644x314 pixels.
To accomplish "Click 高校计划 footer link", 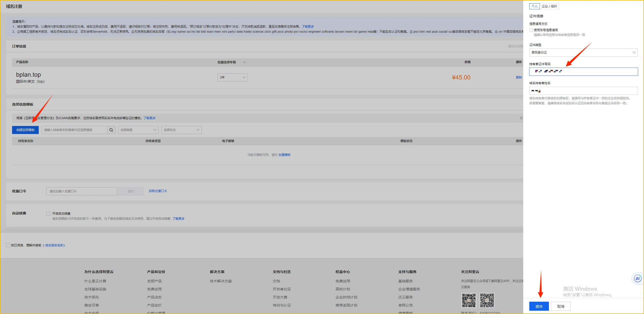I will tap(343, 289).
